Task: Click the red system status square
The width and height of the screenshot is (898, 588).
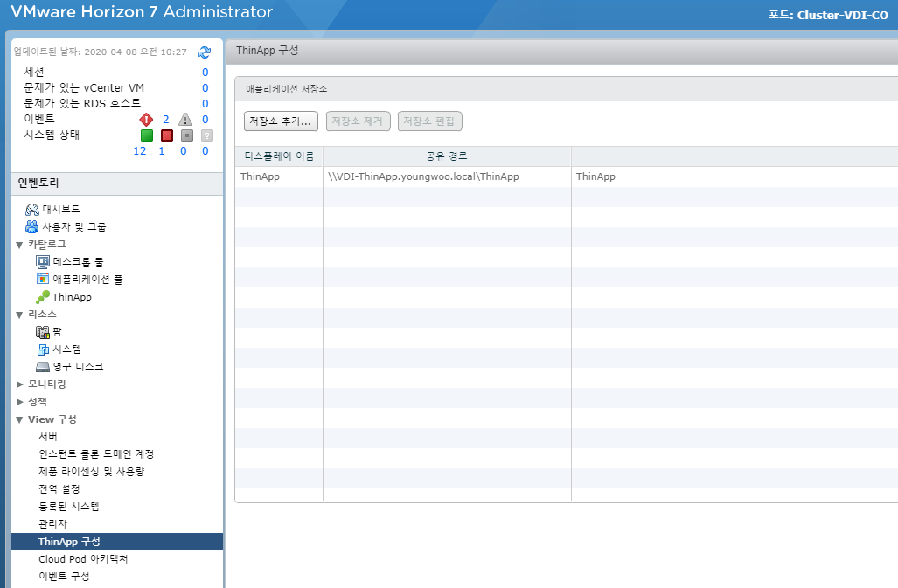Action: 167,135
